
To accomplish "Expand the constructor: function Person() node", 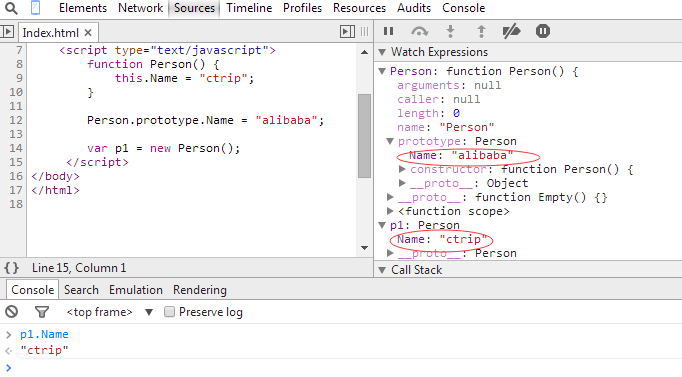I will [402, 169].
